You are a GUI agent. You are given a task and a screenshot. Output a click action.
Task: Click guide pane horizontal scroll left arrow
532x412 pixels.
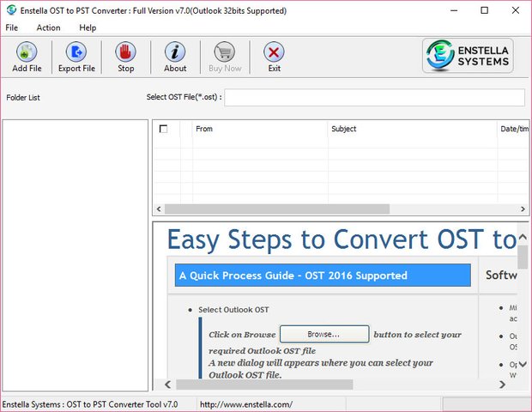(168, 385)
